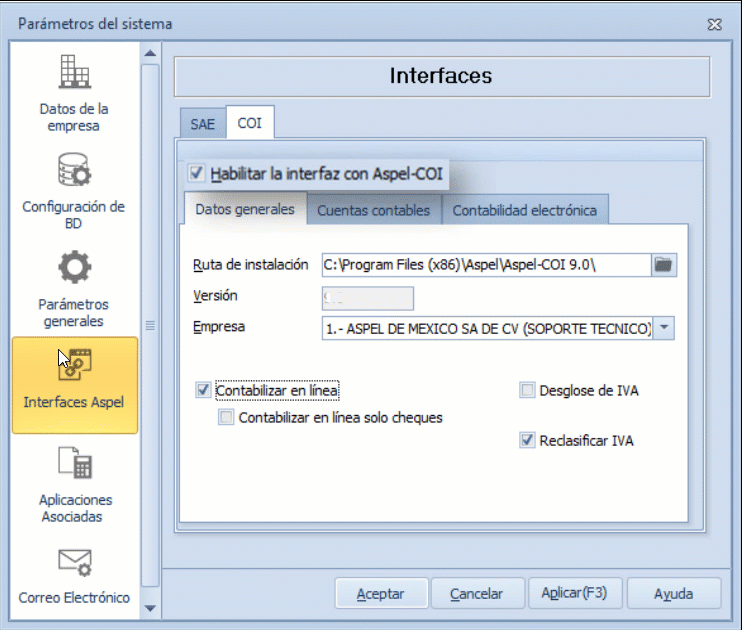Screen dimensions: 742x630
Task: Open Datos generales tab
Action: pyautogui.click(x=245, y=209)
